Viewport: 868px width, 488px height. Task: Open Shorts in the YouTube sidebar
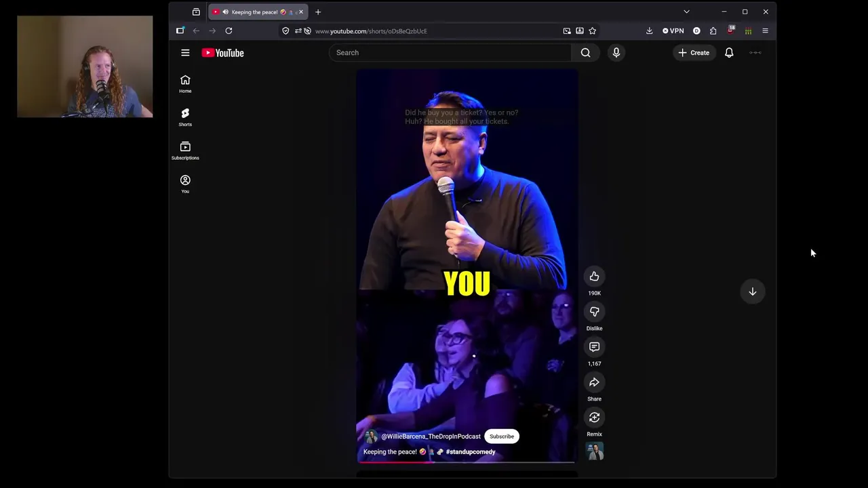coord(185,117)
